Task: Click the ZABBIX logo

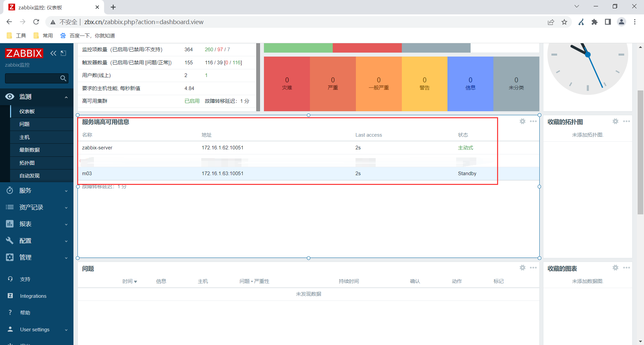Action: pyautogui.click(x=24, y=53)
